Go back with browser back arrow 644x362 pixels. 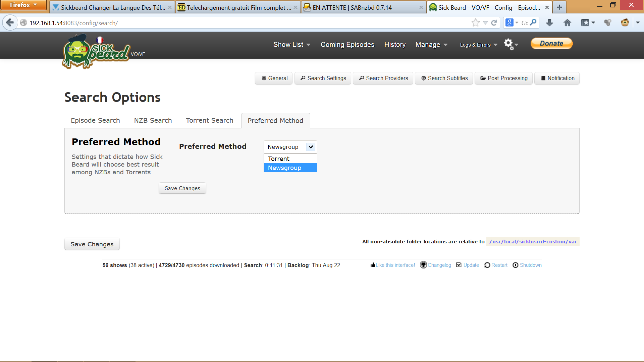10,23
